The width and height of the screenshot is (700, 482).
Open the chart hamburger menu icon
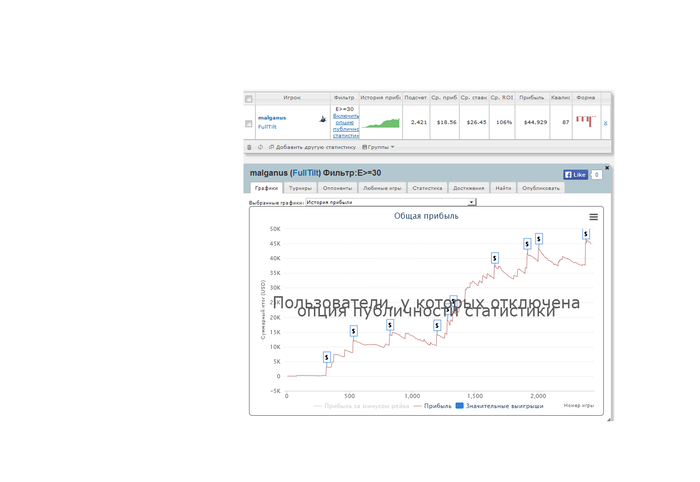pos(593,217)
